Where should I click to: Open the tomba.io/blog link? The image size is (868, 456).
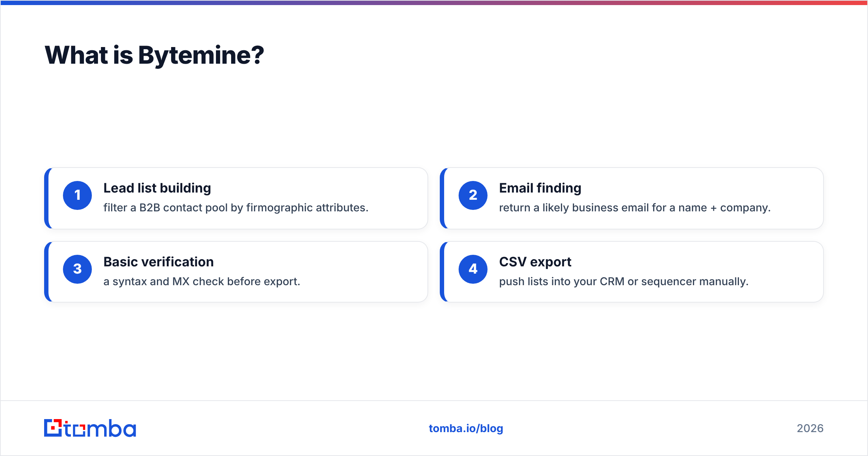(x=466, y=428)
